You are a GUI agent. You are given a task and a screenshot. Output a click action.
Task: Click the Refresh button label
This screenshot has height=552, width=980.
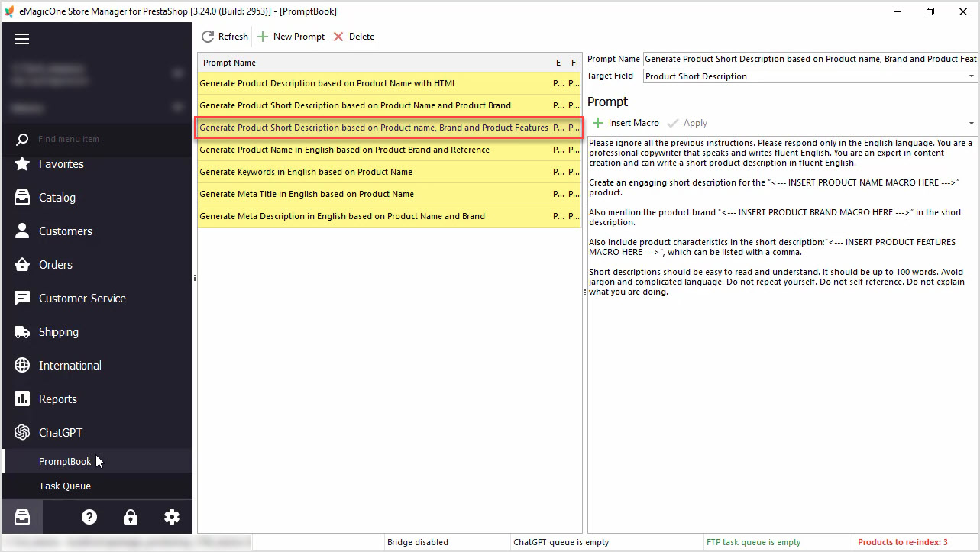[233, 37]
